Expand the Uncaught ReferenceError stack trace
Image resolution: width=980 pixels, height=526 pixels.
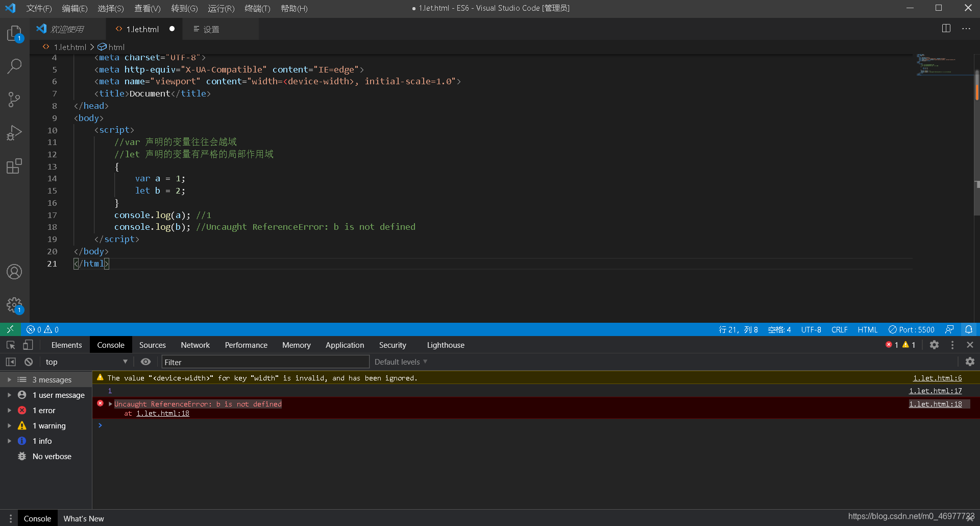[x=110, y=404]
